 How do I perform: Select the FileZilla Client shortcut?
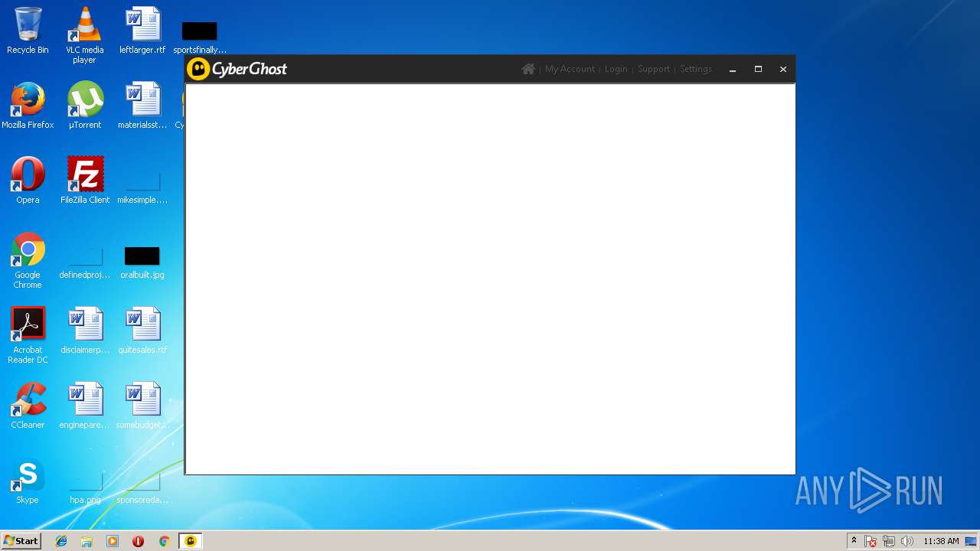[x=85, y=181]
